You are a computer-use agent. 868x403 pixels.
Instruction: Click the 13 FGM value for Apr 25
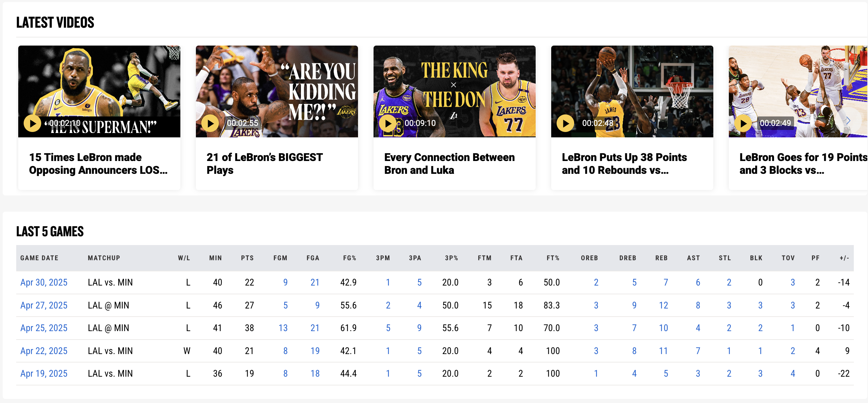[283, 328]
